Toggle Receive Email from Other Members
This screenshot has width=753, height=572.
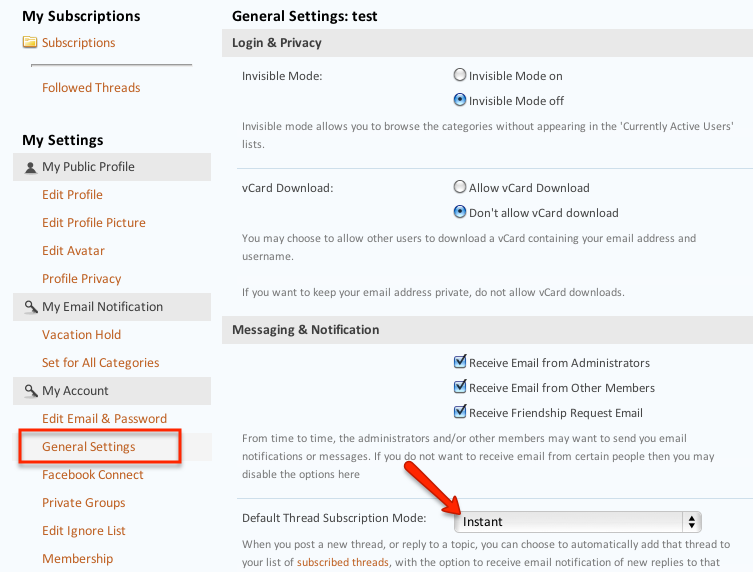click(x=460, y=387)
